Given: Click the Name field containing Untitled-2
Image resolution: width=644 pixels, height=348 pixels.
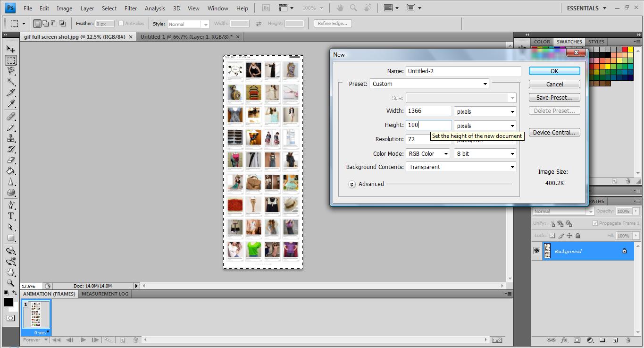Looking at the screenshot, I should coord(463,71).
